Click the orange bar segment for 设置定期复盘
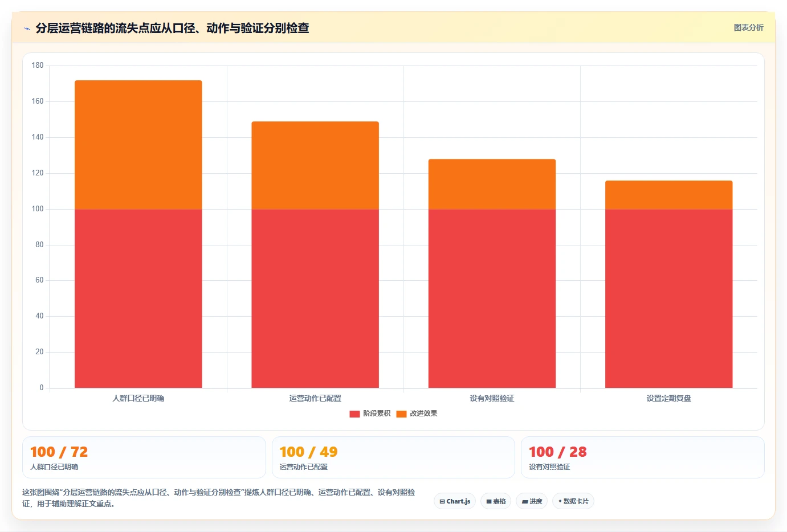787x532 pixels. pos(669,195)
